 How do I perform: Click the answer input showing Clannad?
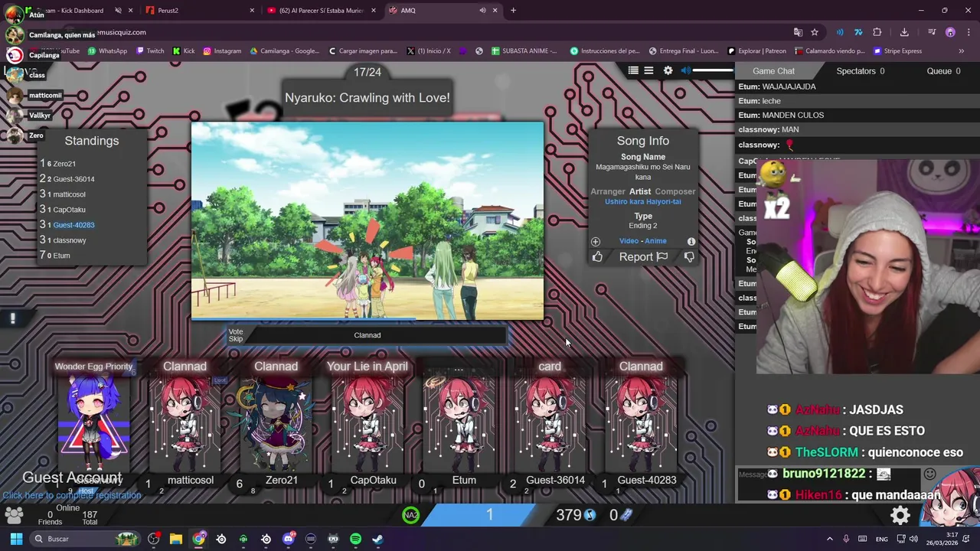tap(367, 335)
